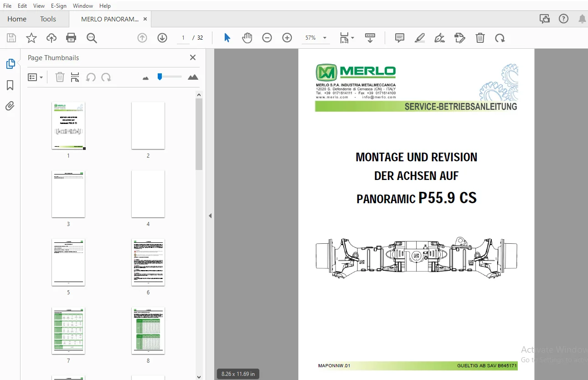Open the Bookmarks sidebar panel
588x380 pixels.
tap(10, 85)
